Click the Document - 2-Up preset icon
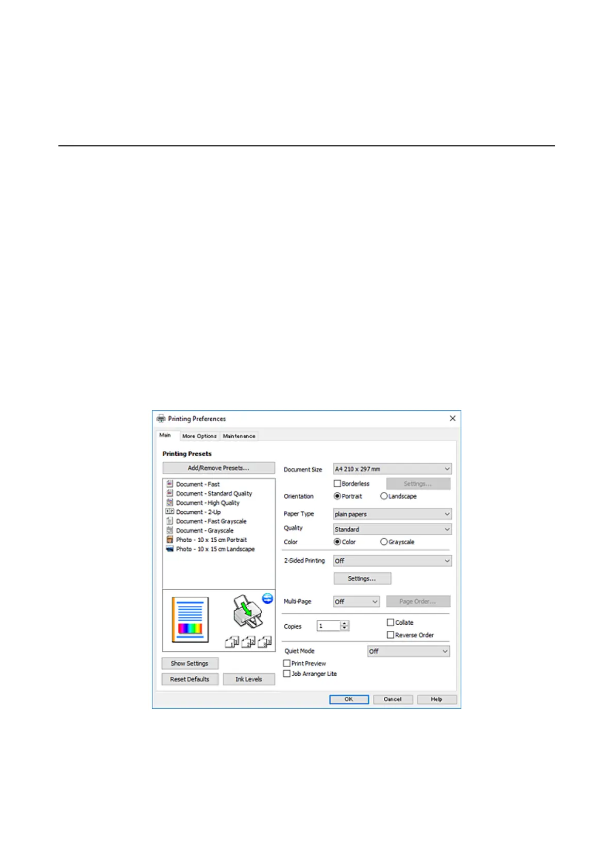The image size is (613, 868). tap(169, 512)
